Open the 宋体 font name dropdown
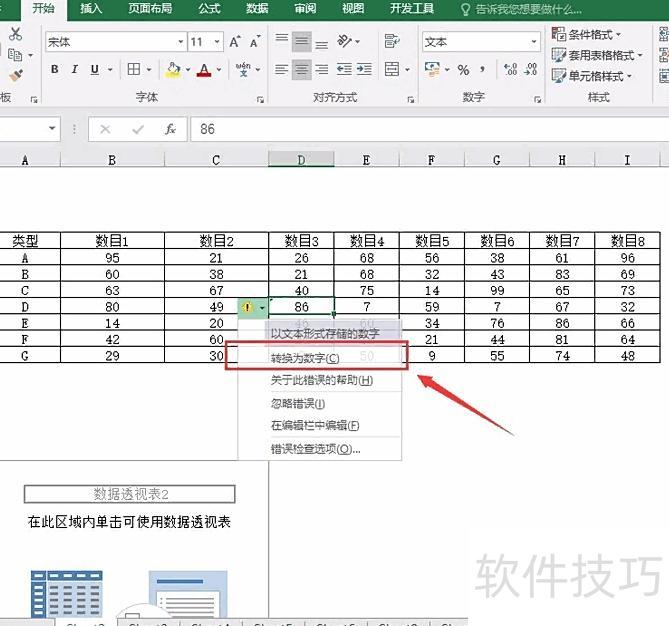The height and width of the screenshot is (626, 669). 181,42
